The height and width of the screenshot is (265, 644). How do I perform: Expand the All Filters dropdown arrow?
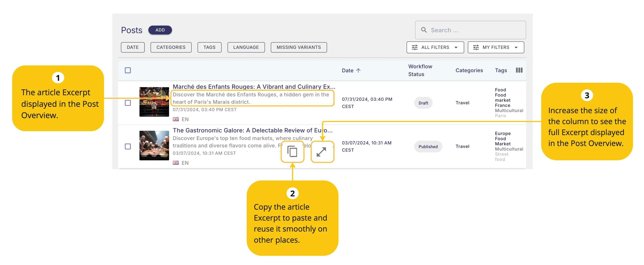[456, 48]
